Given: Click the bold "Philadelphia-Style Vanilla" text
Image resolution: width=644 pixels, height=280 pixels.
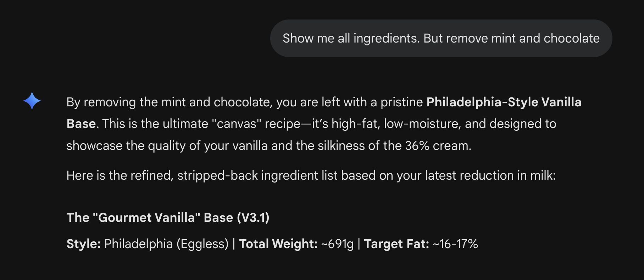Looking at the screenshot, I should tap(504, 102).
